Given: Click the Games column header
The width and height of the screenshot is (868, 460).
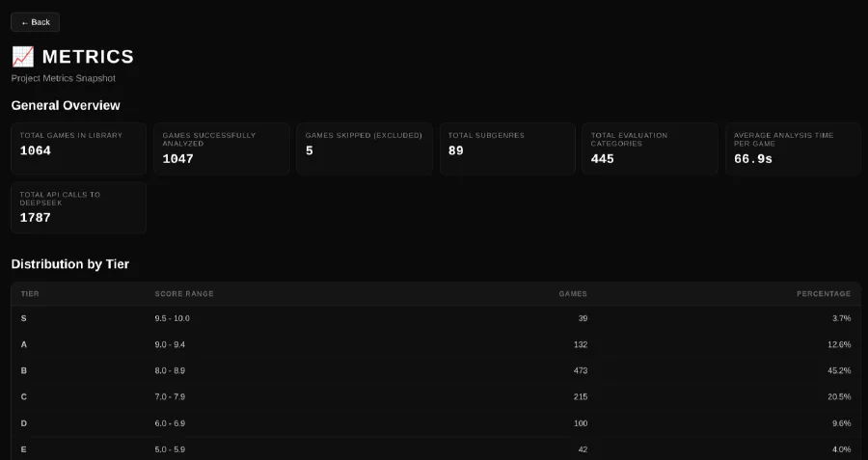Looking at the screenshot, I should [x=573, y=293].
